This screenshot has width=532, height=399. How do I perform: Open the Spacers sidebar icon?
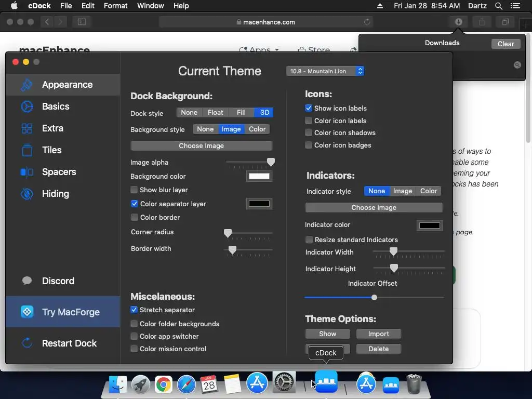pyautogui.click(x=27, y=172)
